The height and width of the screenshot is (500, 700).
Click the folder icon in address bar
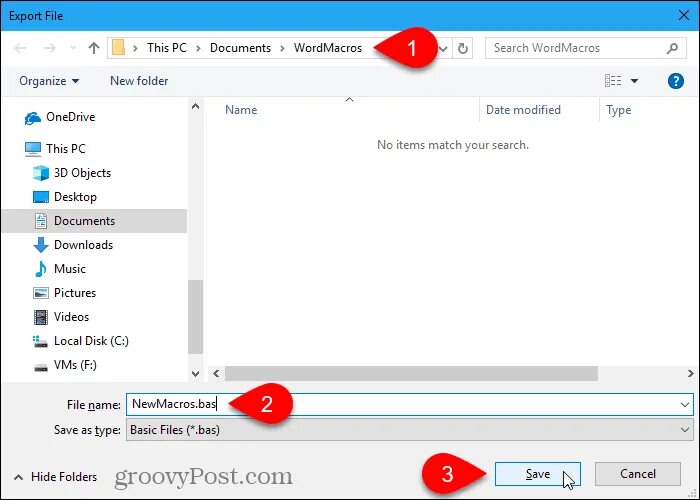point(118,48)
